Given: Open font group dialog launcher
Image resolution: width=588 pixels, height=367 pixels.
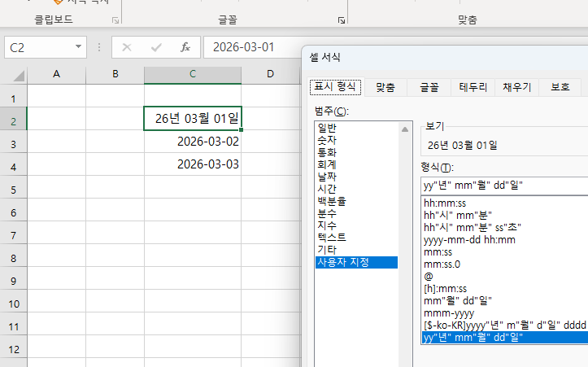Looking at the screenshot, I should pos(342,20).
